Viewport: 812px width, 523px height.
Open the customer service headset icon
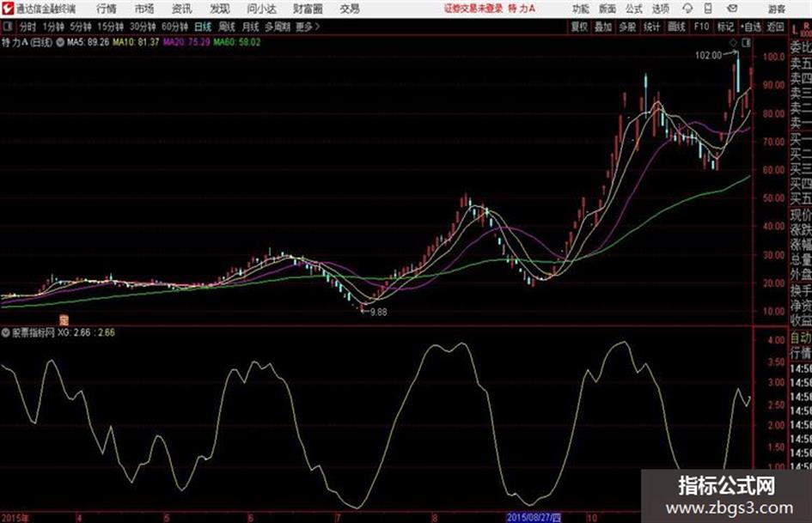(x=687, y=9)
